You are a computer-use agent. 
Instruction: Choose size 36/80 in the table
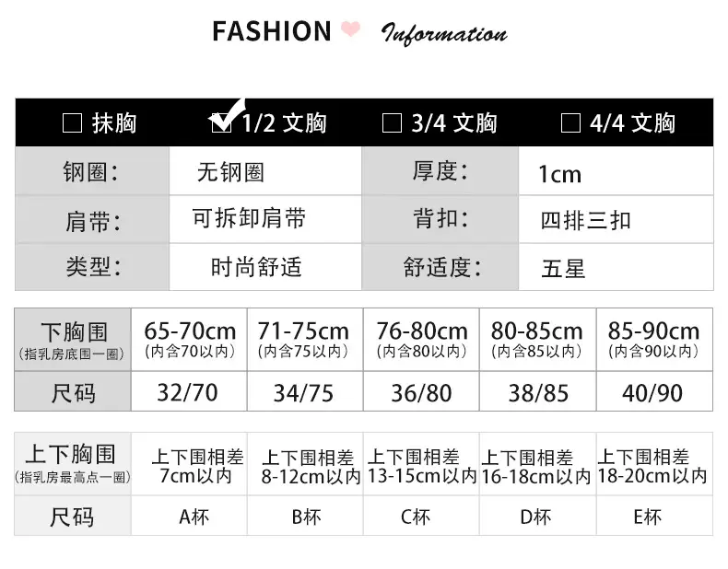(421, 391)
